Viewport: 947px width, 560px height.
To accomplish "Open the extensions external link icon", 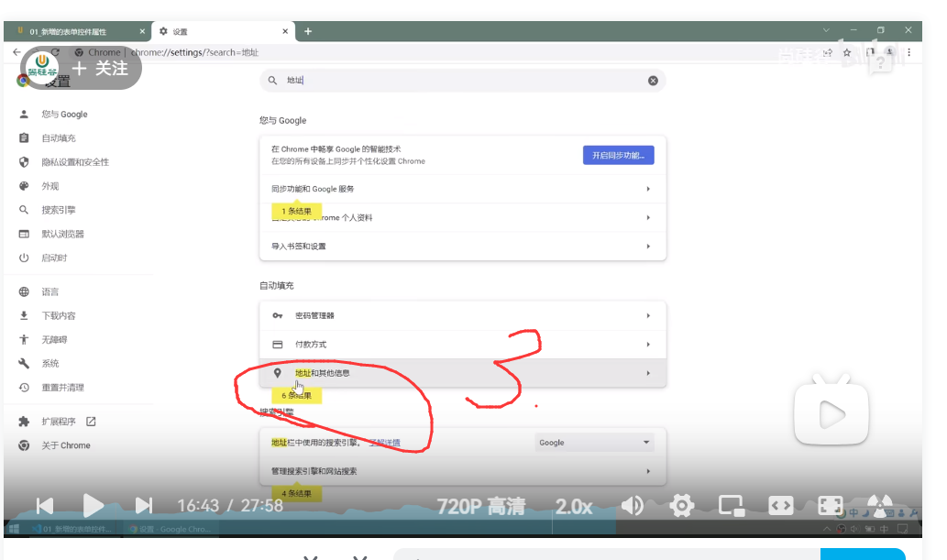I will pyautogui.click(x=91, y=421).
